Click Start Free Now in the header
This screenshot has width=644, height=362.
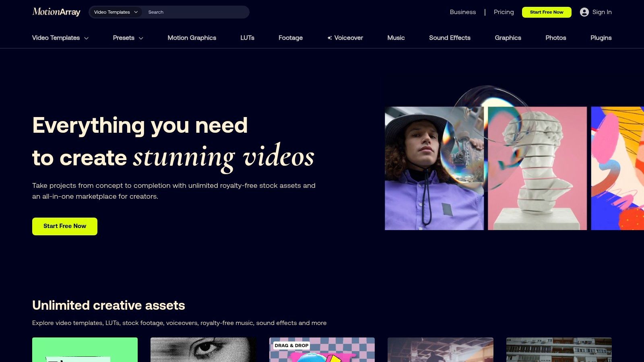[x=547, y=12]
